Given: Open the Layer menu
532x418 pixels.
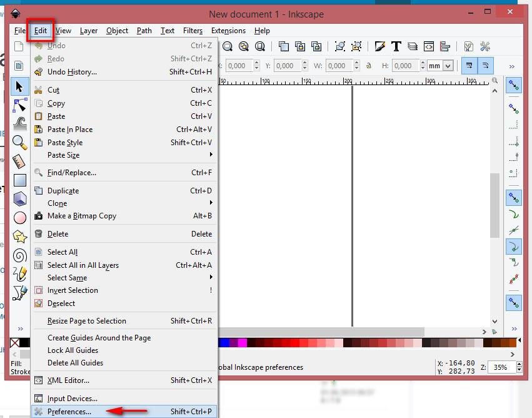Looking at the screenshot, I should 89,31.
